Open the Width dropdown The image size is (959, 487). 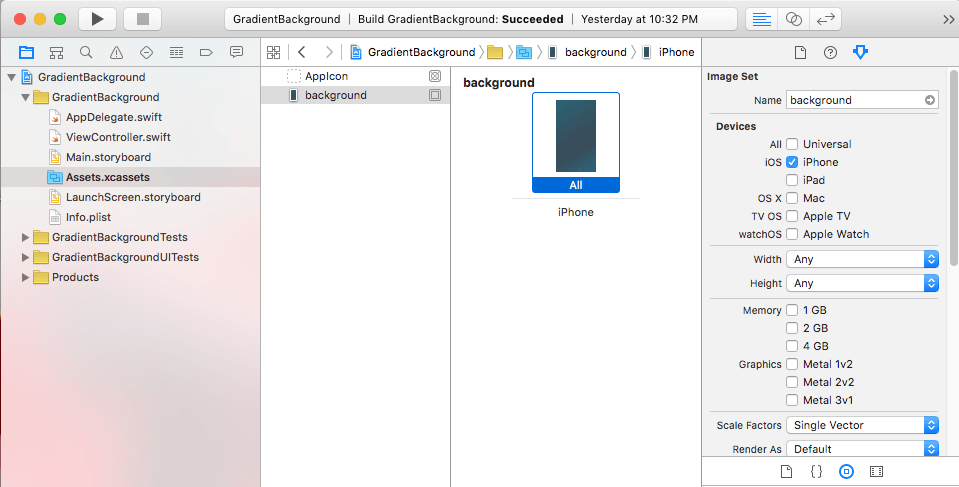(x=862, y=259)
